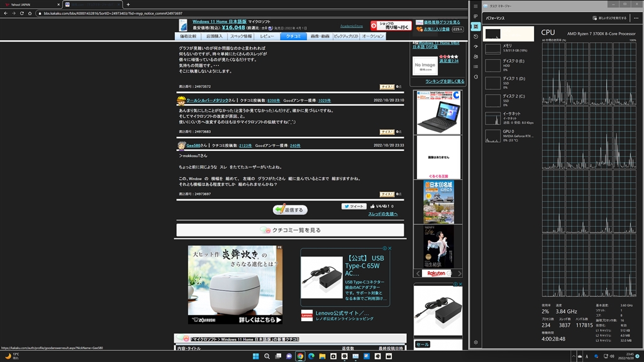The image size is (644, 362).
Task: Go back in Chrome browser
Action: pos(5,13)
